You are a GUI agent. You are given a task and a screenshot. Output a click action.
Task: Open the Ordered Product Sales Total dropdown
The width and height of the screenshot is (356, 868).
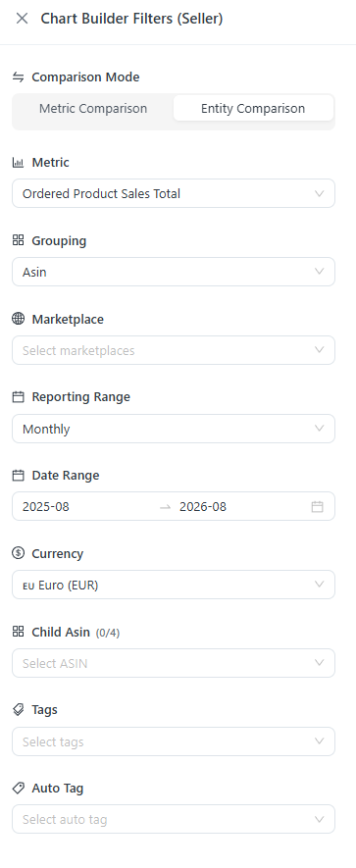point(174,193)
